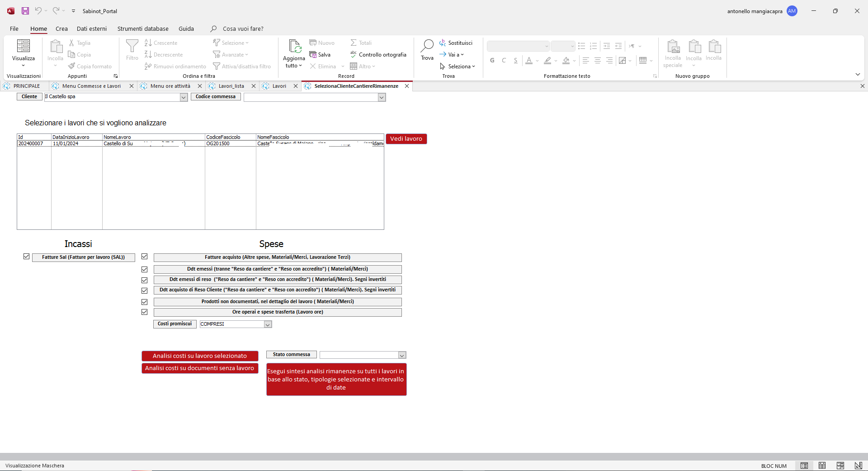Switch to the Menu Commesse e Lavori tab
The image size is (868, 471).
point(91,86)
